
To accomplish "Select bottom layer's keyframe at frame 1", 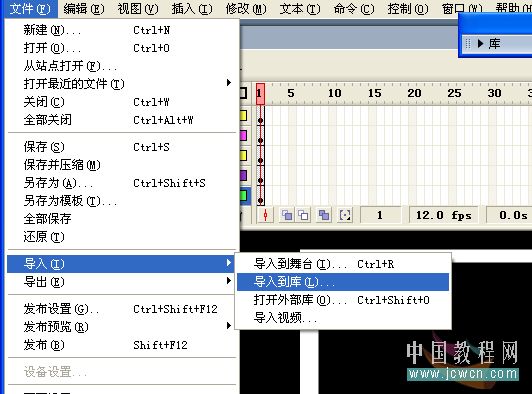I will coord(260,196).
